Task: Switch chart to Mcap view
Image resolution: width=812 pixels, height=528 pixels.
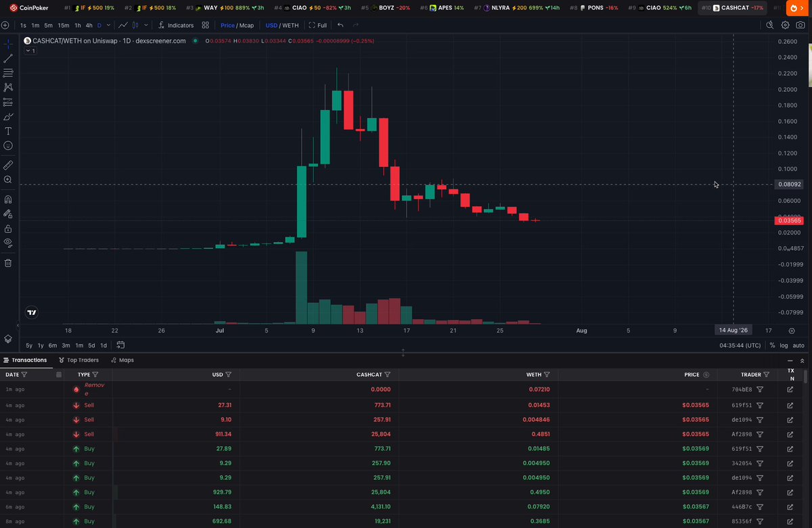Action: [246, 25]
